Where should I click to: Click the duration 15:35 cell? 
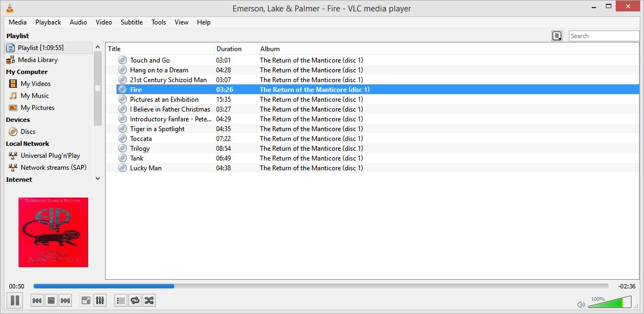coord(223,100)
